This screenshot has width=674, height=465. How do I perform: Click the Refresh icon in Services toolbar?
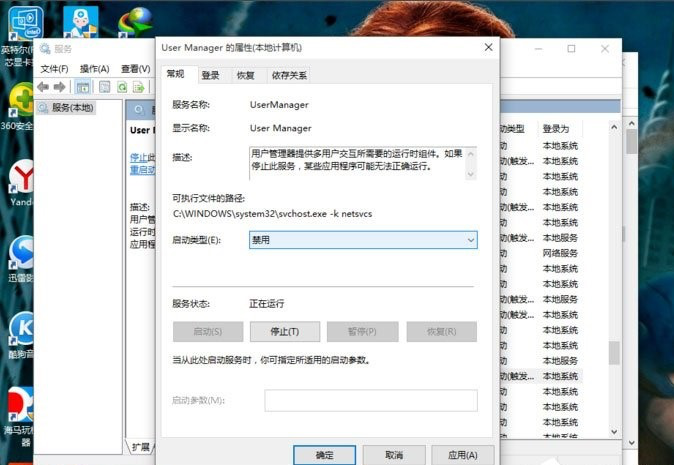[122, 87]
